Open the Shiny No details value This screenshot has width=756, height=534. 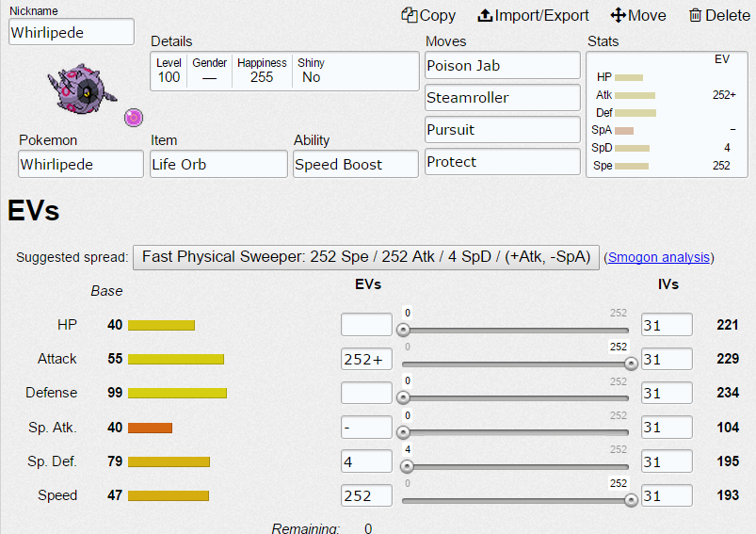coord(311,71)
